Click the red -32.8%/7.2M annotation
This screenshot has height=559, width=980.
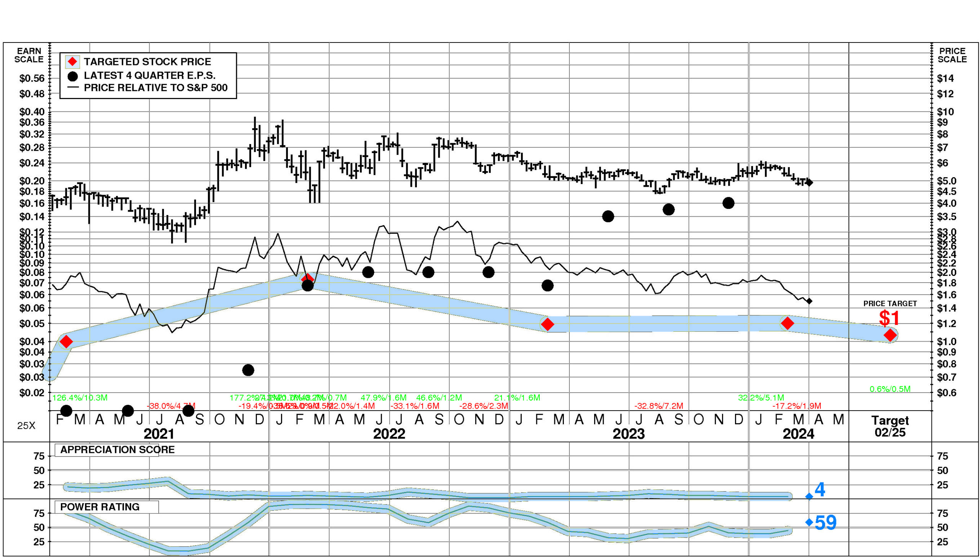(658, 406)
